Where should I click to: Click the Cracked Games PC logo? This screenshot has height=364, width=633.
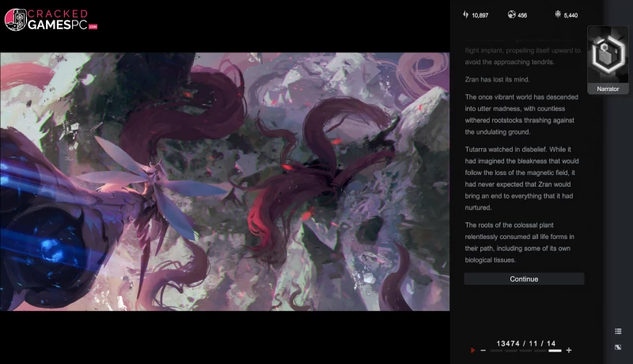(x=51, y=20)
